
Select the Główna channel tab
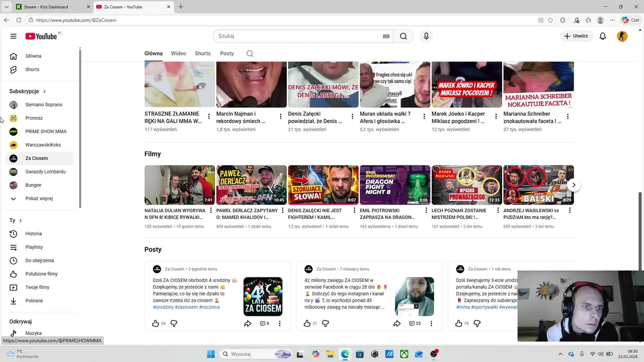(x=153, y=53)
